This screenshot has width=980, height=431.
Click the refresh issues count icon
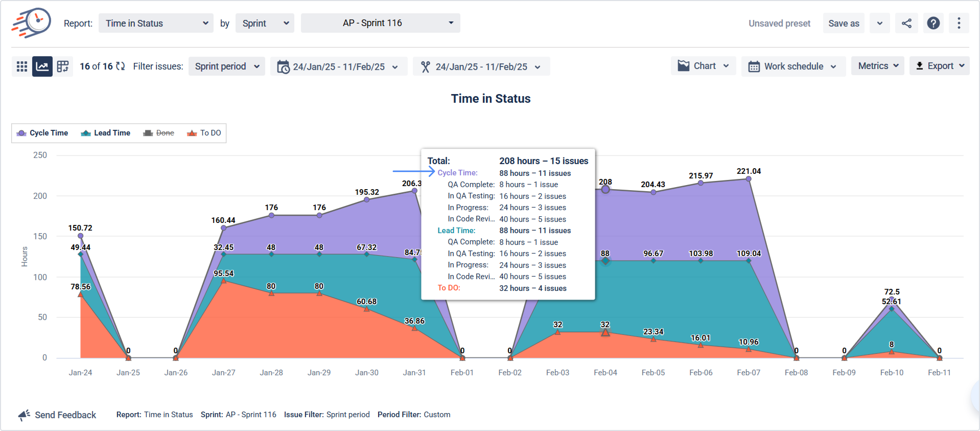(121, 66)
